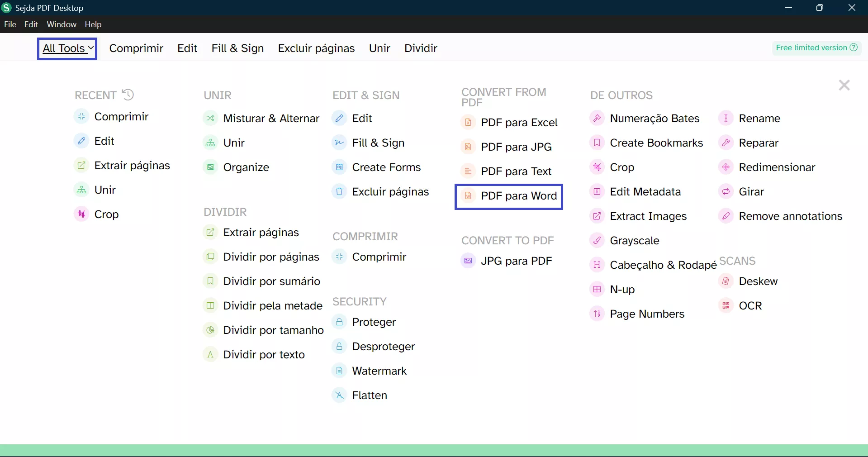868x457 pixels.
Task: Select Proteger to password-protect a PDF
Action: tap(374, 322)
